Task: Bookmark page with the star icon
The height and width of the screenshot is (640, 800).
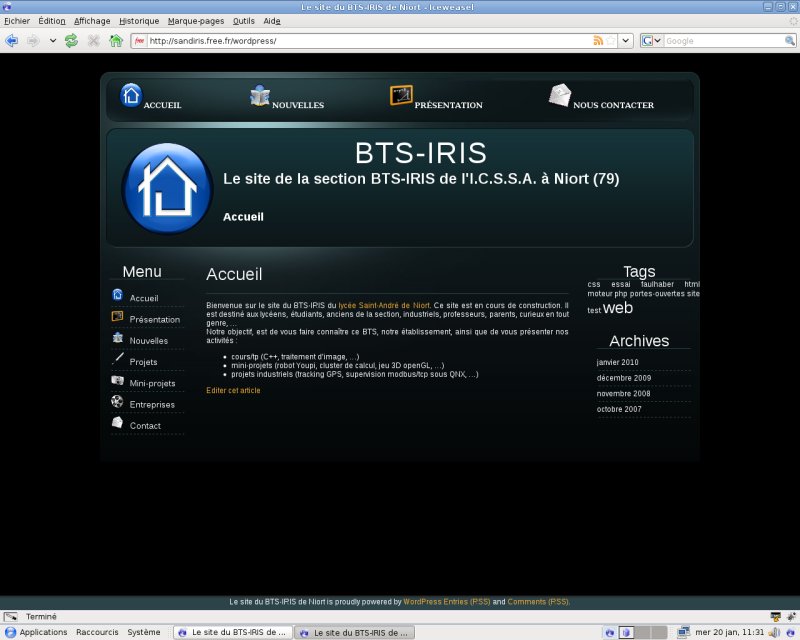Action: point(611,41)
